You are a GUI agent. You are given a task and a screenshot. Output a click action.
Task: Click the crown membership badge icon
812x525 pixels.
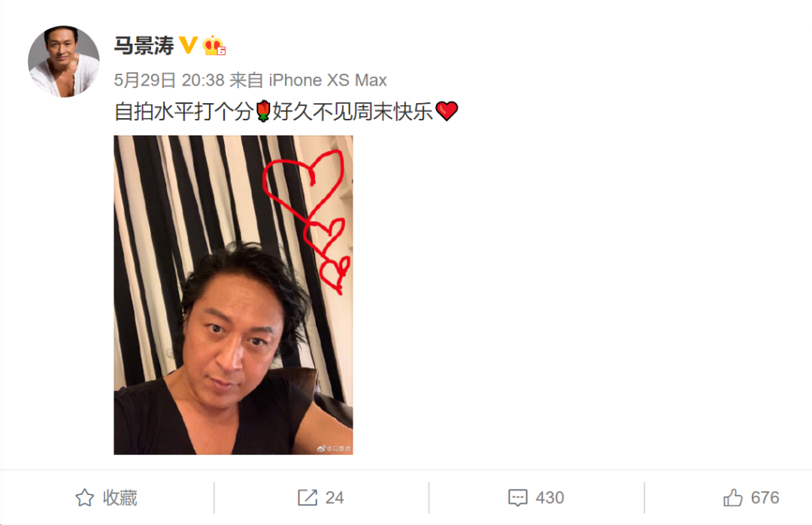pyautogui.click(x=214, y=46)
